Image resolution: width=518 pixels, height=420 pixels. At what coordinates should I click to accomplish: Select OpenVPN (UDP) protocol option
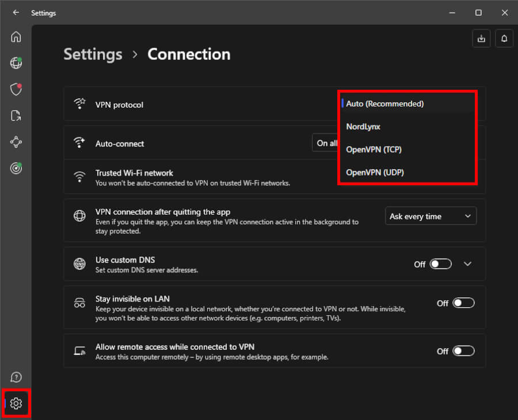[x=407, y=173]
